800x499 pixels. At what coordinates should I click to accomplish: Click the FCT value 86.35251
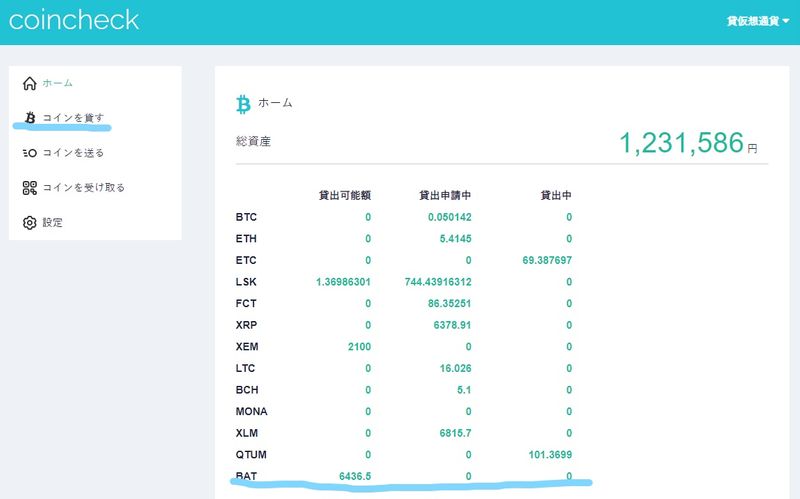coord(449,303)
